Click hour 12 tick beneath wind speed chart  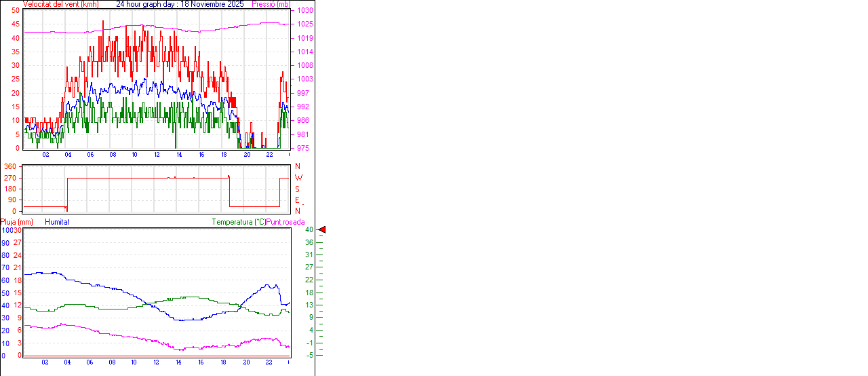click(157, 155)
